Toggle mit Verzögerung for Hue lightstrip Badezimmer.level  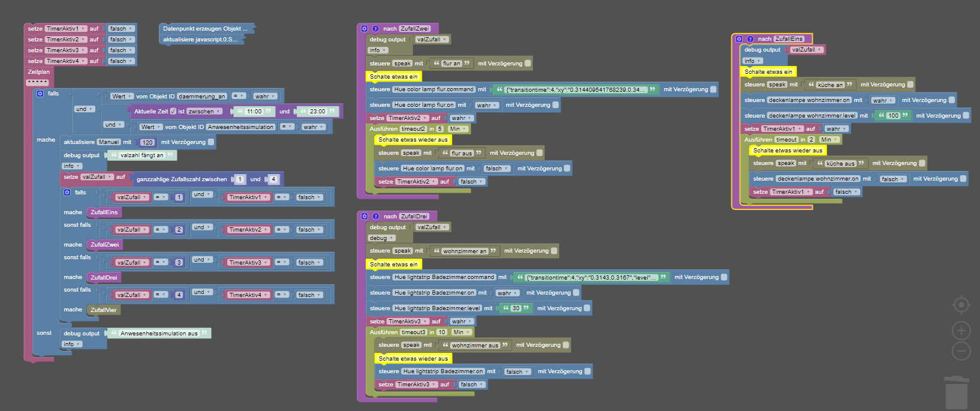point(587,308)
